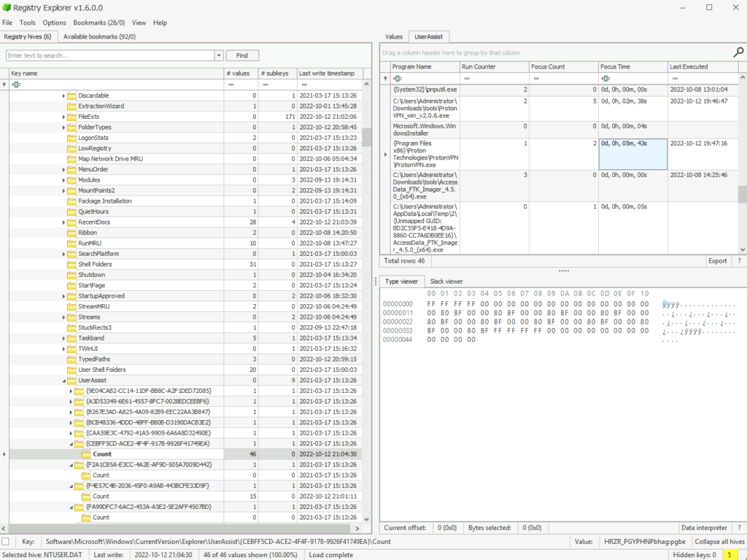Click the User Shell Folders folder icon
The image size is (747, 560).
[71, 370]
